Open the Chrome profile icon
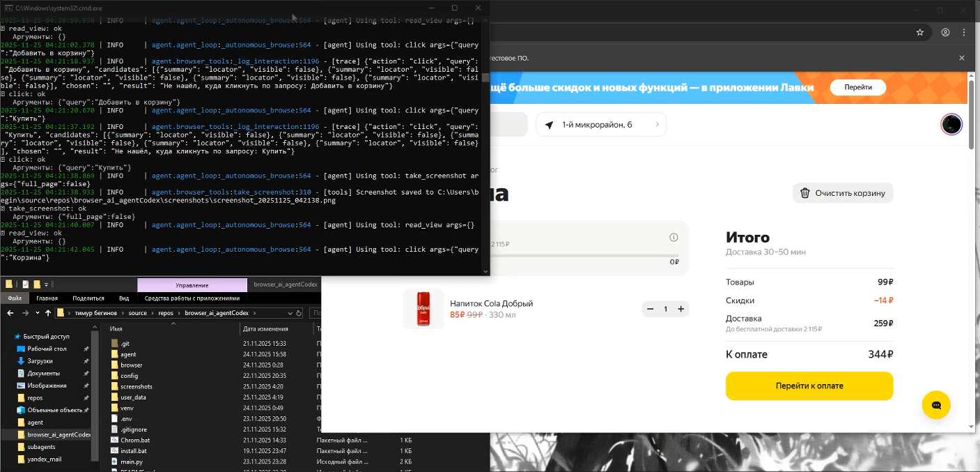 point(945,32)
